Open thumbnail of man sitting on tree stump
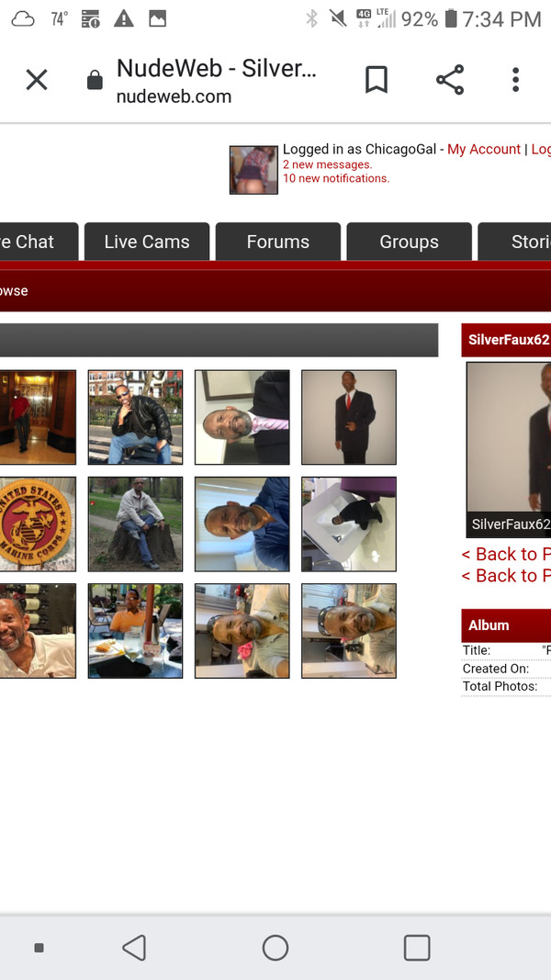This screenshot has width=551, height=980. [136, 524]
